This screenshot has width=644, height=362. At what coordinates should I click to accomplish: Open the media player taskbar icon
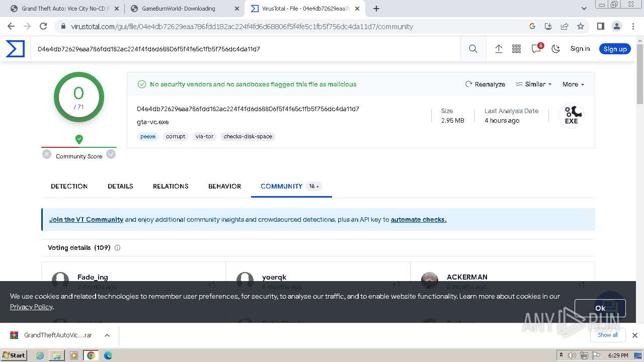(74, 355)
